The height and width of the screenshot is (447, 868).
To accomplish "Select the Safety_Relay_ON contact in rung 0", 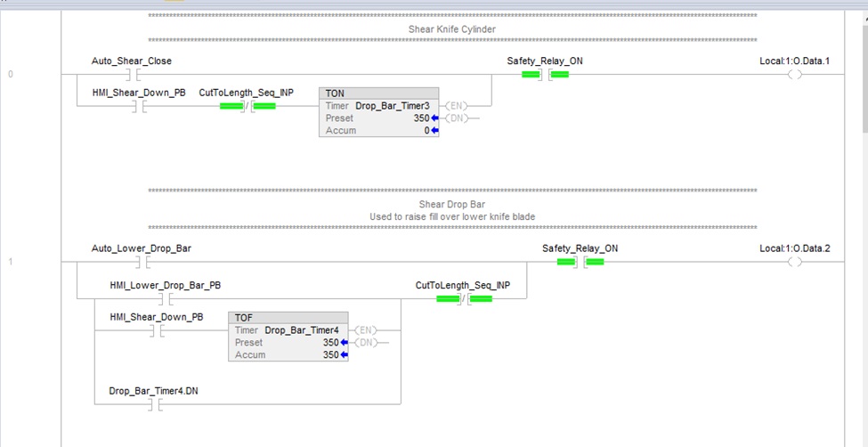I will pyautogui.click(x=545, y=75).
